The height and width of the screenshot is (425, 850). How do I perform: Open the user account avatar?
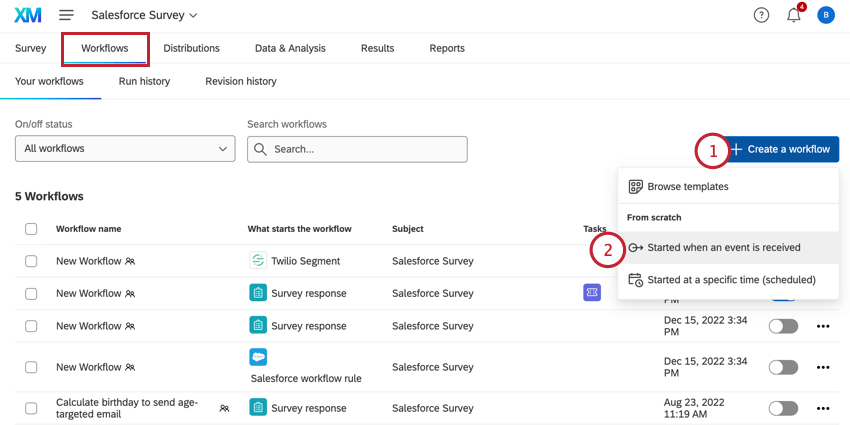click(x=825, y=15)
